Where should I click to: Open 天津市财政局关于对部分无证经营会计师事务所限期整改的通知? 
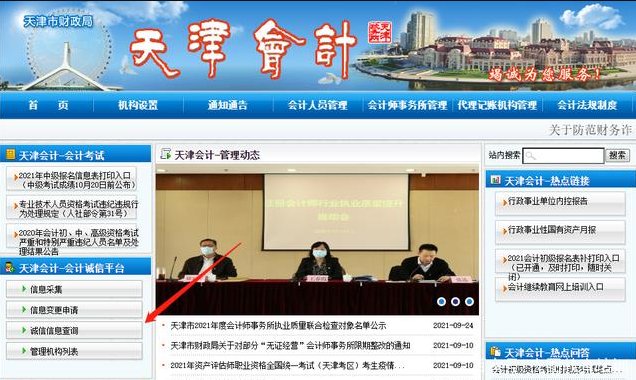(x=290, y=345)
